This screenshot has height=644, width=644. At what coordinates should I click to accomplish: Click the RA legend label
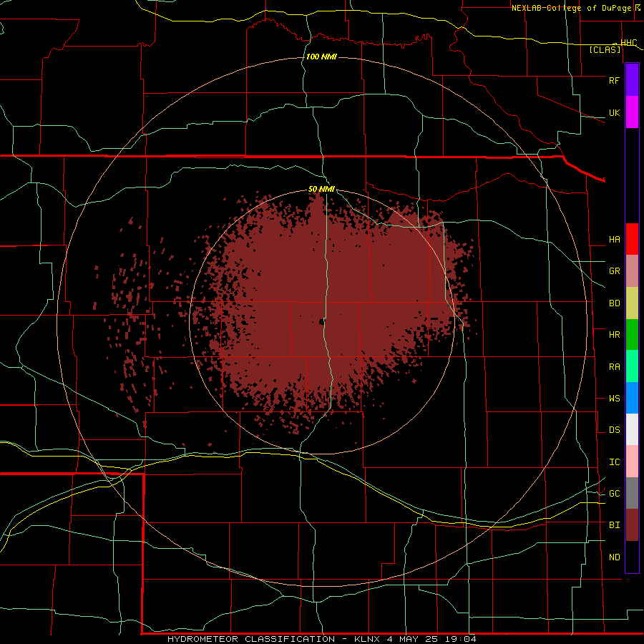615,367
